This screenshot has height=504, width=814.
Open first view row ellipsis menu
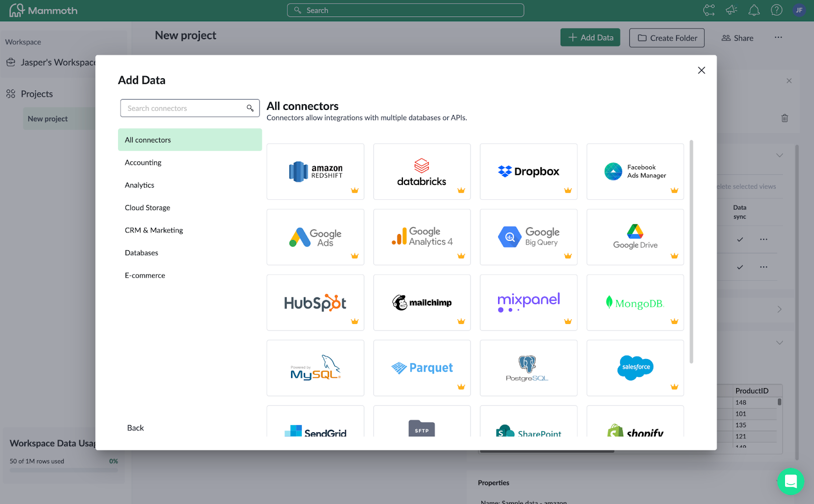(x=764, y=239)
